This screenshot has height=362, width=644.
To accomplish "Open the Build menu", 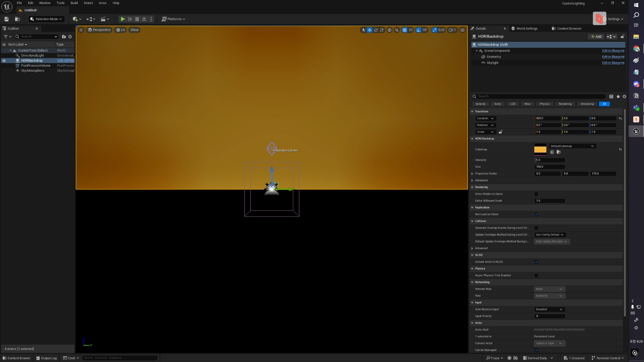I will pyautogui.click(x=74, y=3).
